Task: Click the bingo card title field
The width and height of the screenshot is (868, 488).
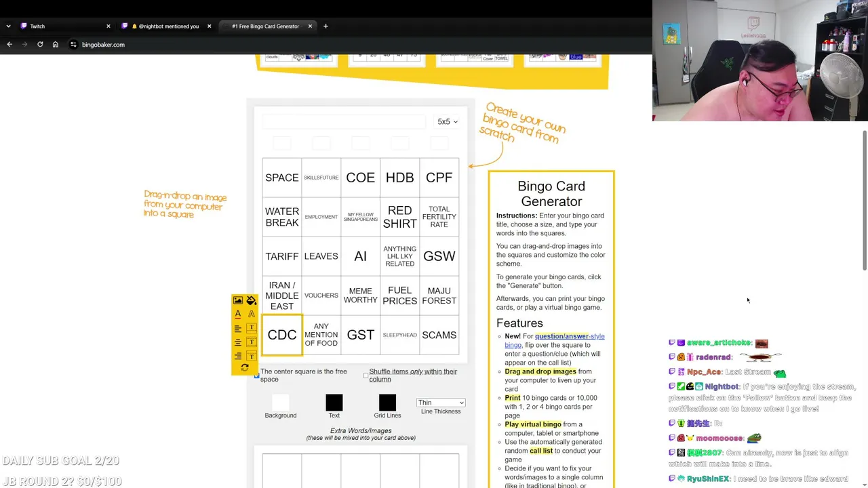Action: 344,122
